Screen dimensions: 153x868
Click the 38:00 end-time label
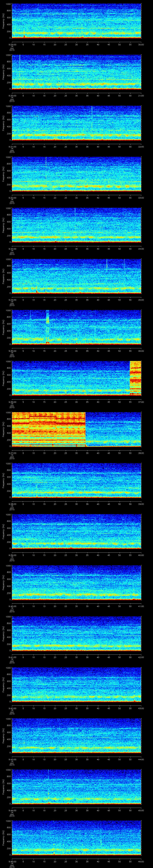(x=141, y=453)
